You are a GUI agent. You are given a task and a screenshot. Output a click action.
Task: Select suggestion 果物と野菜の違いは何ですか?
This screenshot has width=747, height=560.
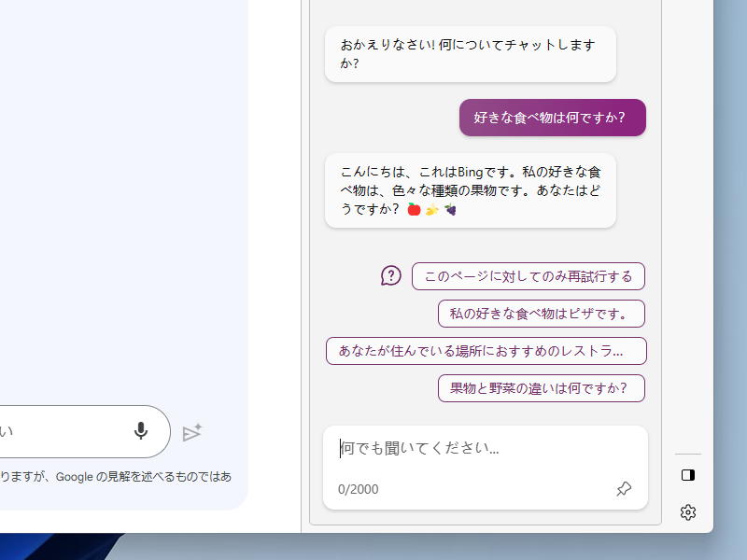542,388
